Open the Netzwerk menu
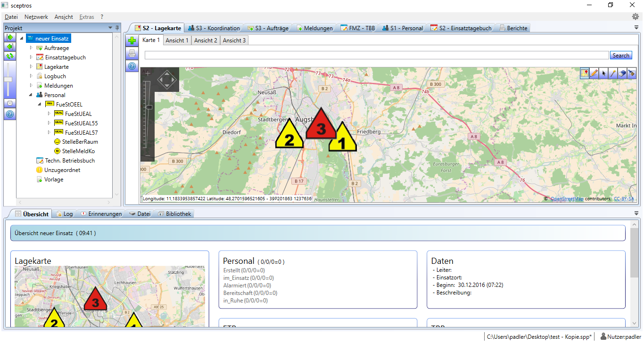 point(36,16)
